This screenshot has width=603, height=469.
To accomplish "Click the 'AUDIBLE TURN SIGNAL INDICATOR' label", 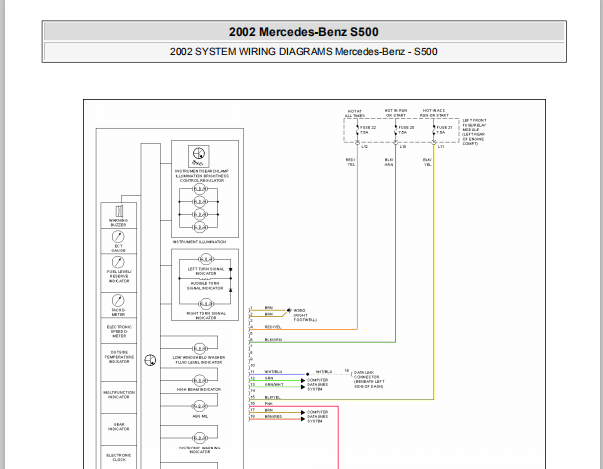I will (x=205, y=286).
